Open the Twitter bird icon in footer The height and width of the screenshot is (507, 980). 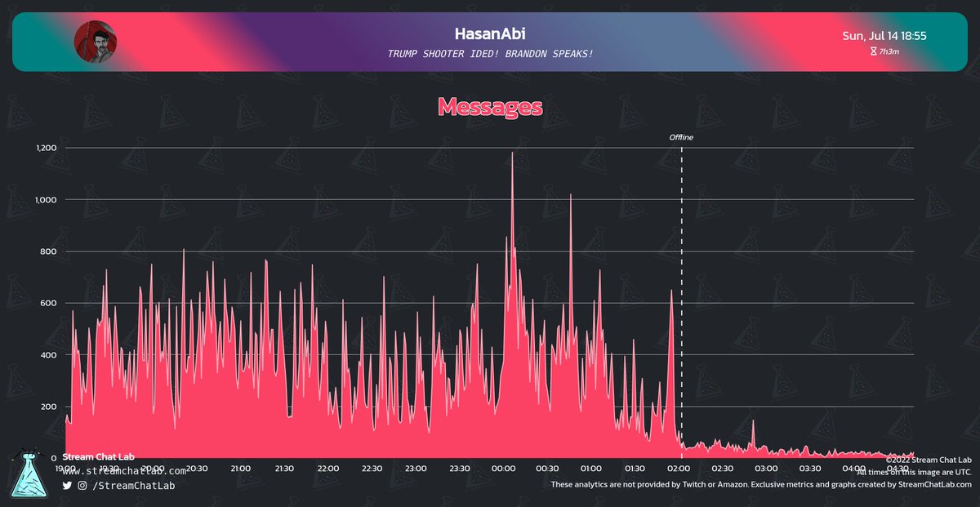[x=68, y=486]
